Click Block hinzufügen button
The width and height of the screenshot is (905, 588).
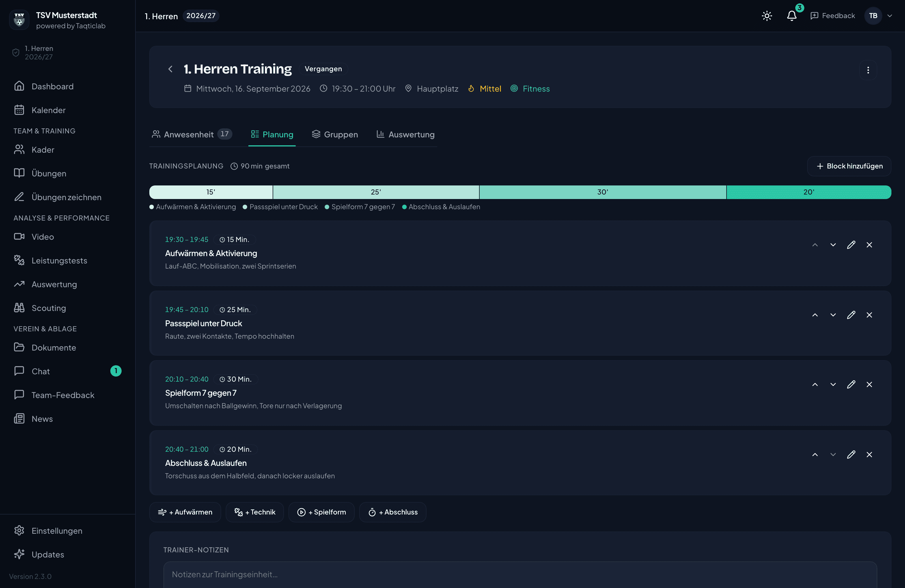click(849, 166)
